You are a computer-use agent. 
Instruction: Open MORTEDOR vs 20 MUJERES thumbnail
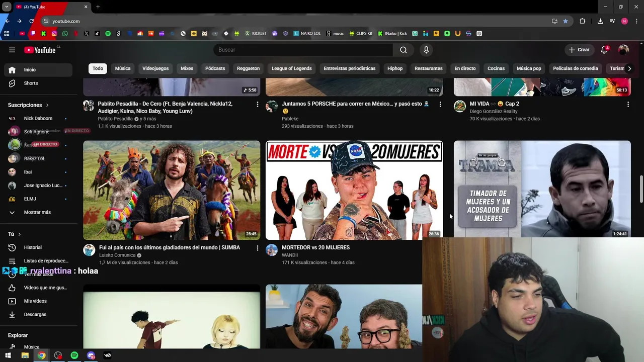click(x=354, y=190)
